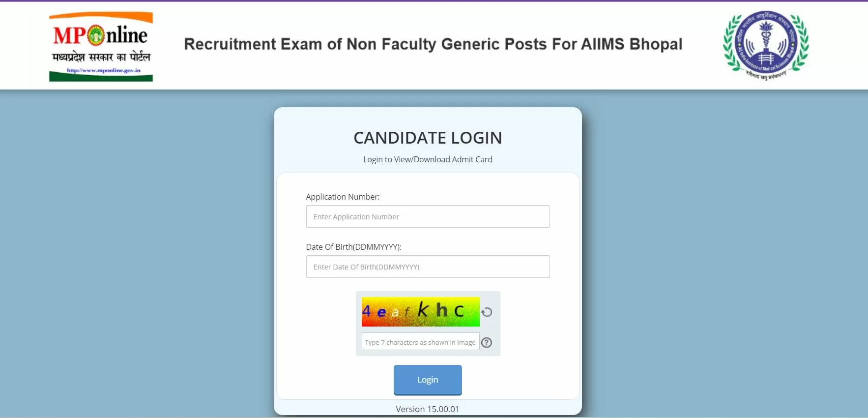868x418 pixels.
Task: Click the wheel emblem inside MPOnline wordmark
Action: 96,35
